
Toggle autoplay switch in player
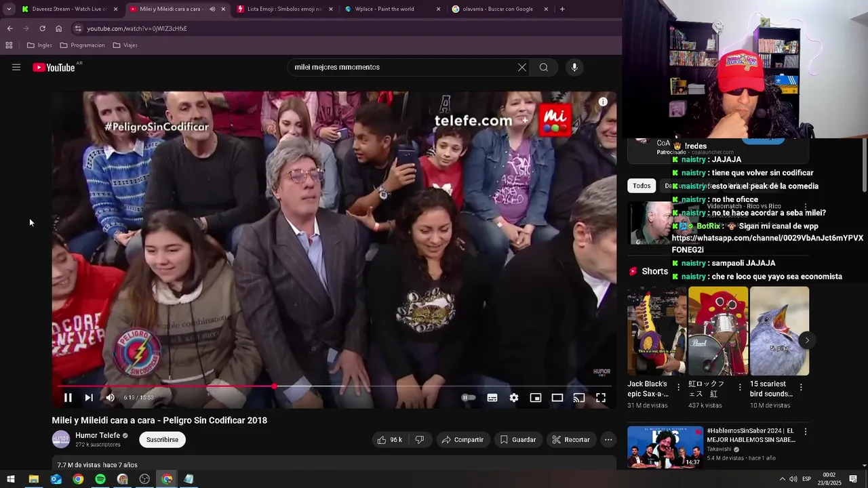point(468,398)
